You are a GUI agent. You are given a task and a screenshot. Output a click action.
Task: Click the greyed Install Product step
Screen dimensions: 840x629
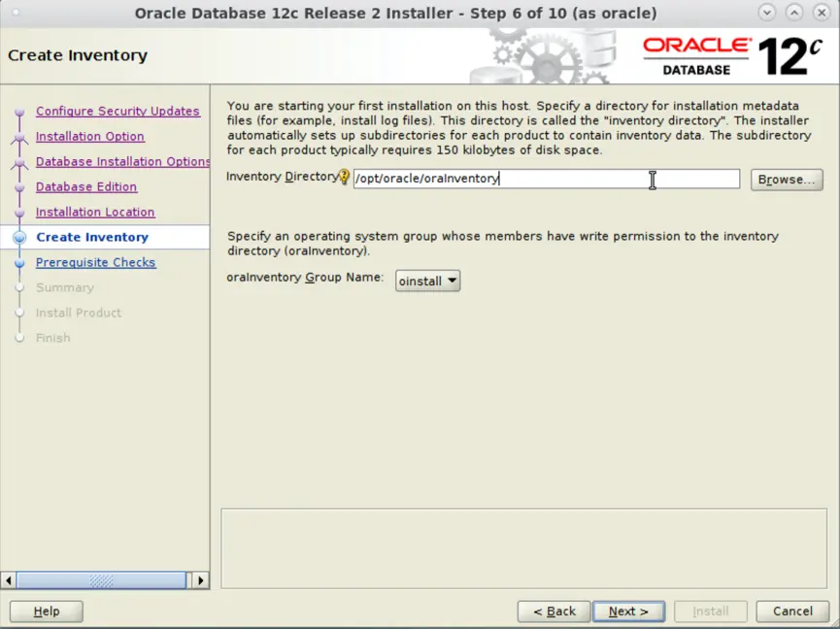point(79,313)
